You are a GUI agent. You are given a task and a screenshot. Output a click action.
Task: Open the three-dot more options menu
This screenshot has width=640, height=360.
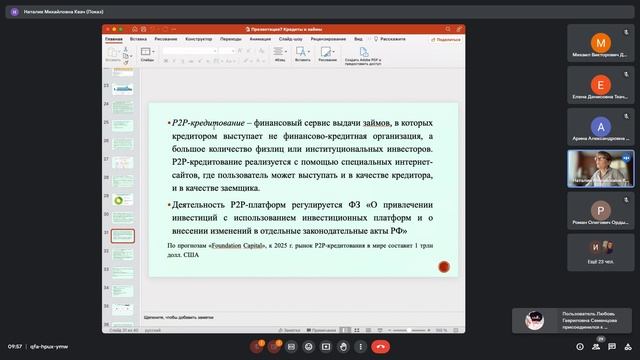pos(360,347)
